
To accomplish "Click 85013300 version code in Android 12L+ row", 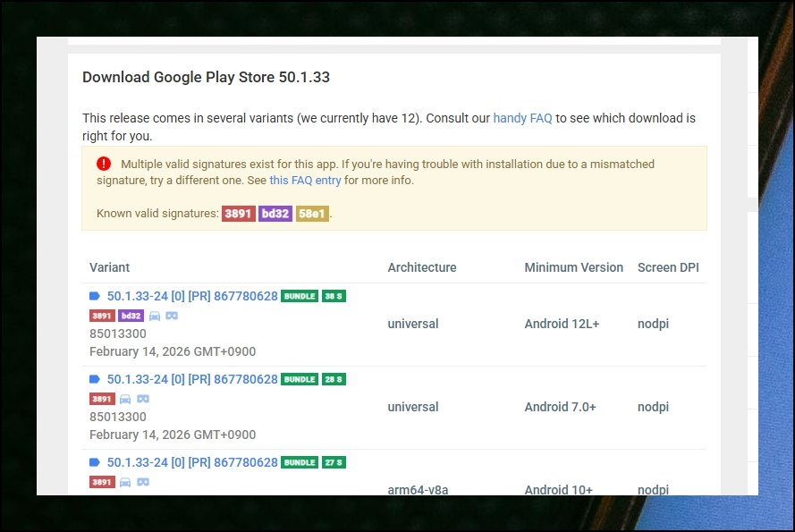I will click(118, 334).
